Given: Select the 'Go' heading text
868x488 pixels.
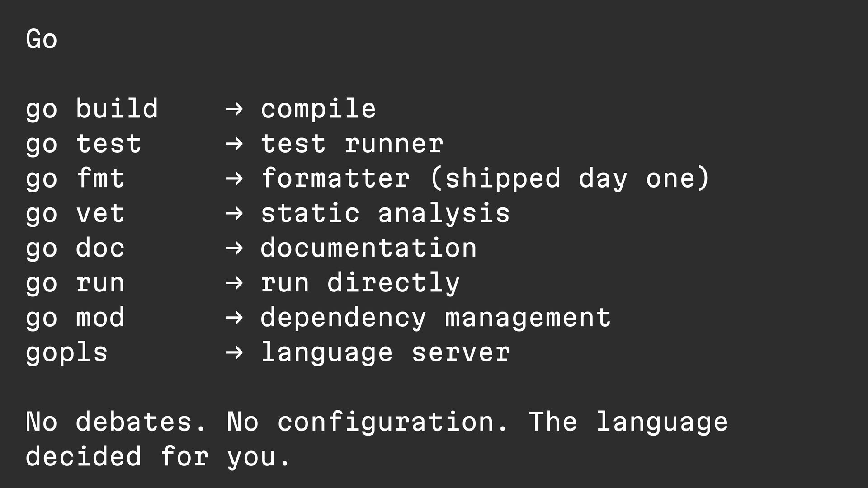Looking at the screenshot, I should tap(42, 39).
